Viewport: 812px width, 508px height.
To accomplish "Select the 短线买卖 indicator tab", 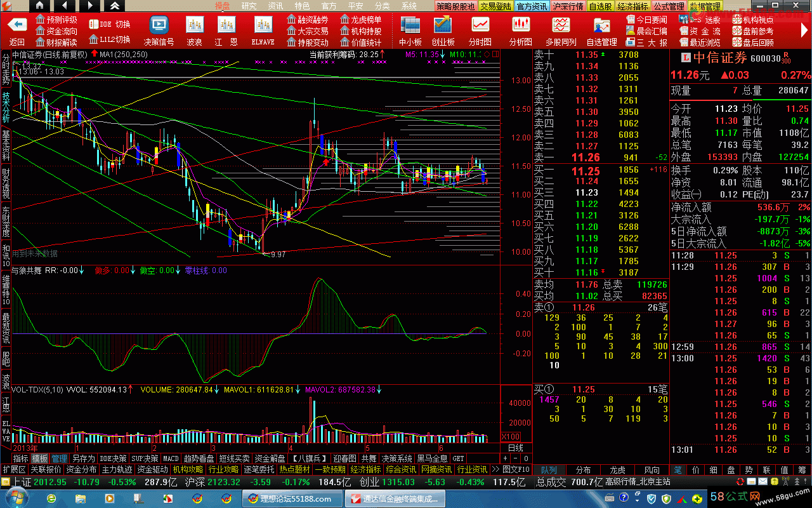I will [x=234, y=458].
